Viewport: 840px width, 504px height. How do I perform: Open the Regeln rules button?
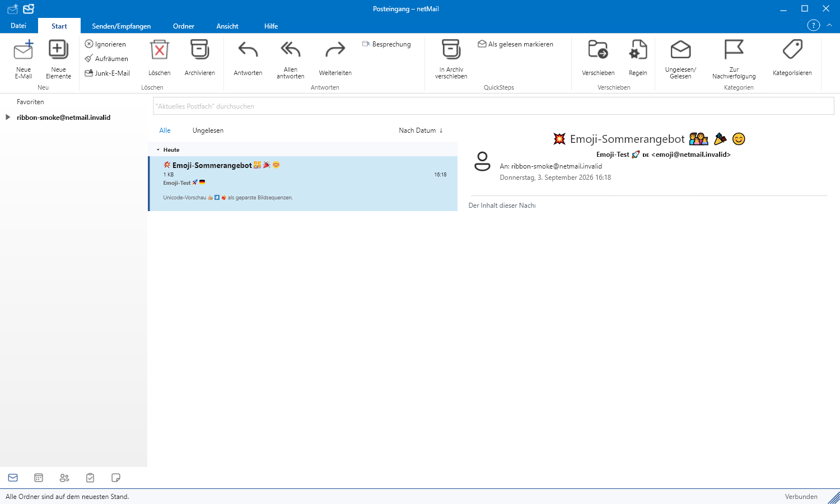tap(638, 58)
